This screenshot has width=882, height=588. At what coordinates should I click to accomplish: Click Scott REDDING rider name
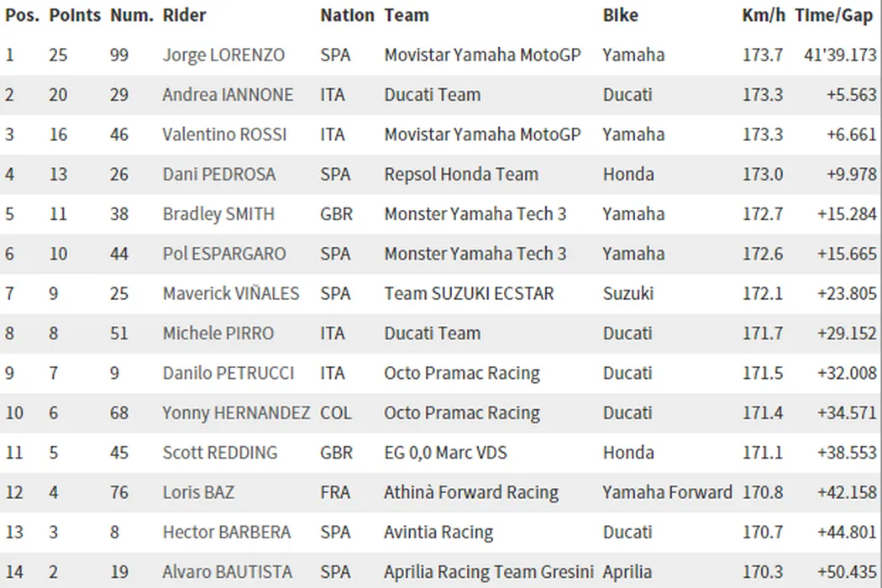point(220,453)
